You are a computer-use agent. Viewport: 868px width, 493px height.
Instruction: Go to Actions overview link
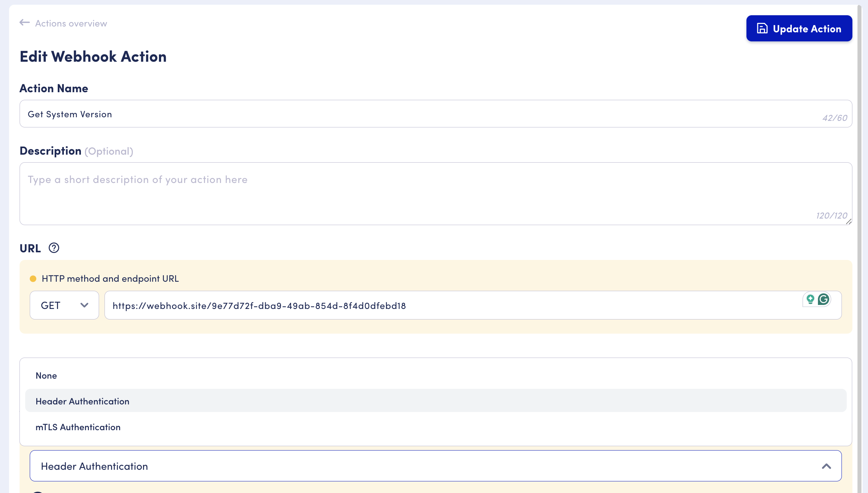coord(71,24)
